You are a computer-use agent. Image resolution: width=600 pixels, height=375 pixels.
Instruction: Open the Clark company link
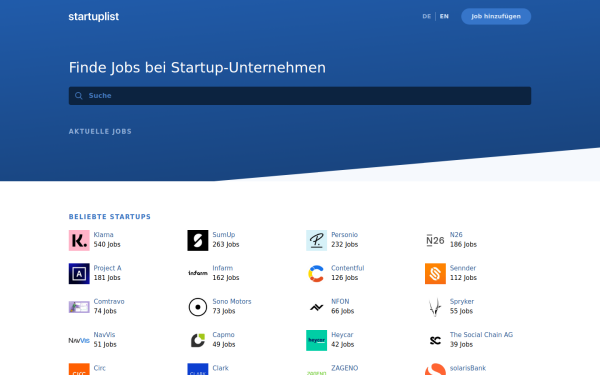pos(220,368)
